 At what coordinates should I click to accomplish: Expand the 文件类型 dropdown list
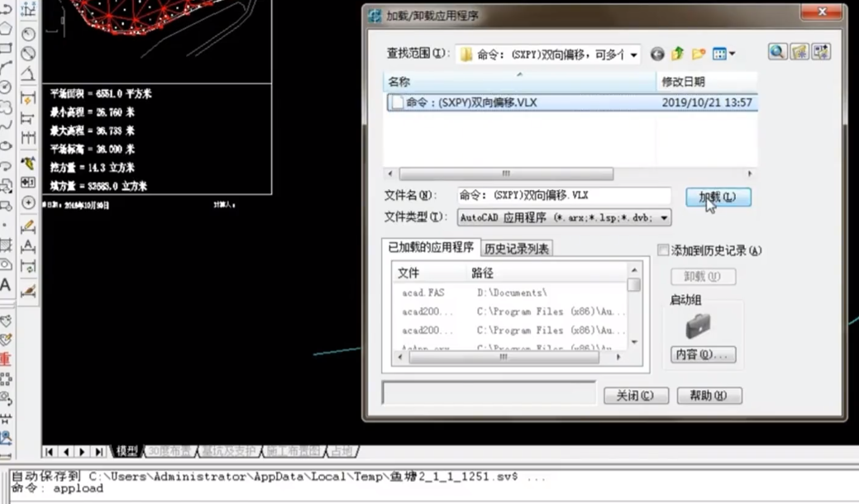664,218
